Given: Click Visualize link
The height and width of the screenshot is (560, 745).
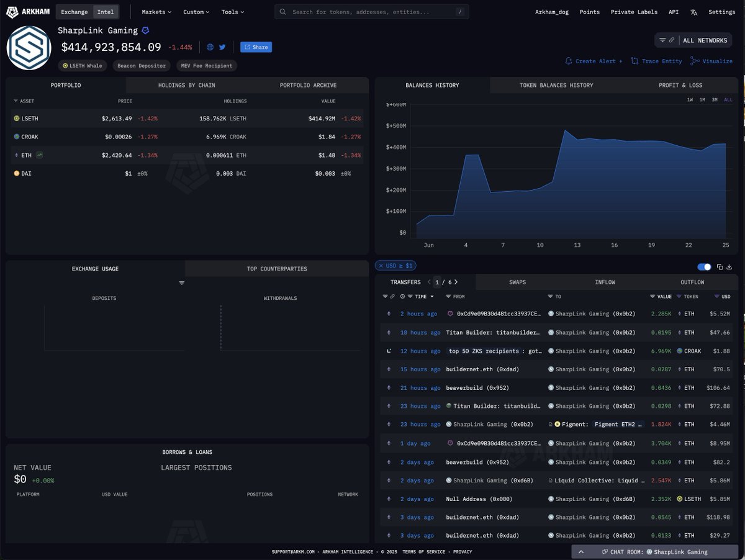Looking at the screenshot, I should point(711,61).
